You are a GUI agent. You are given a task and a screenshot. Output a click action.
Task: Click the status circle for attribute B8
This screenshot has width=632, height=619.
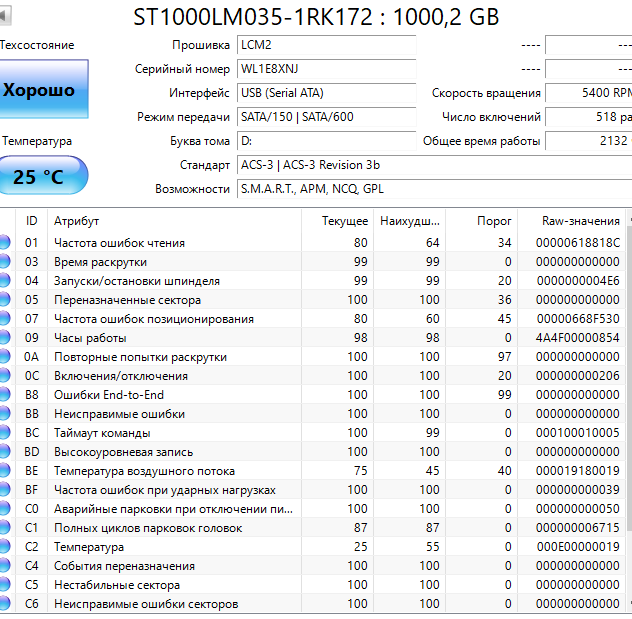(4, 395)
